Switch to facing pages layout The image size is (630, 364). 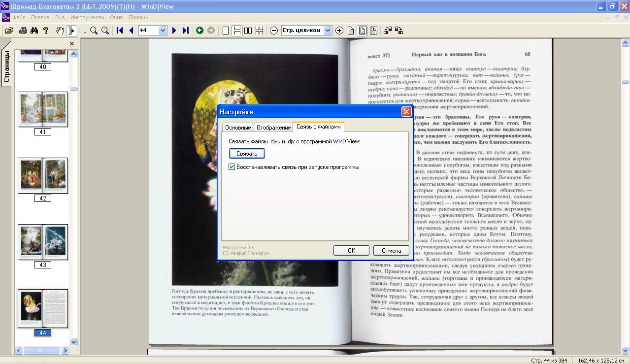click(x=248, y=31)
